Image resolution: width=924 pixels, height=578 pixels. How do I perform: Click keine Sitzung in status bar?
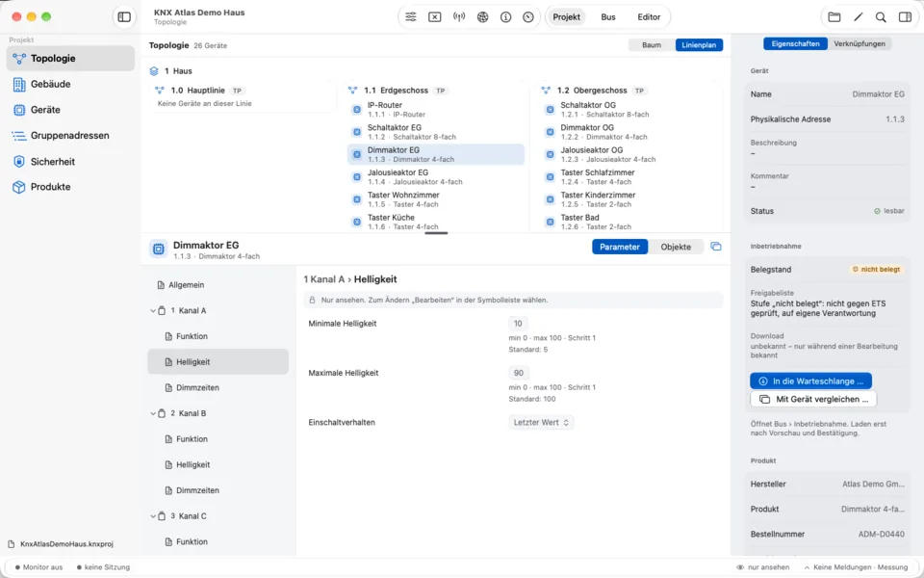click(x=103, y=567)
